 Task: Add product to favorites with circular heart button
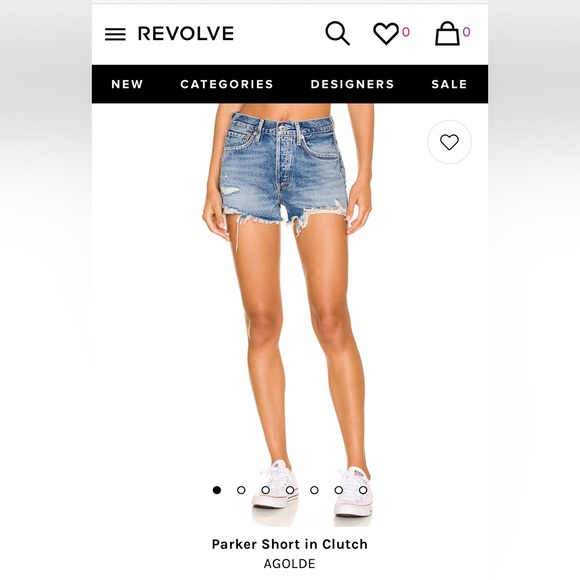point(449,142)
